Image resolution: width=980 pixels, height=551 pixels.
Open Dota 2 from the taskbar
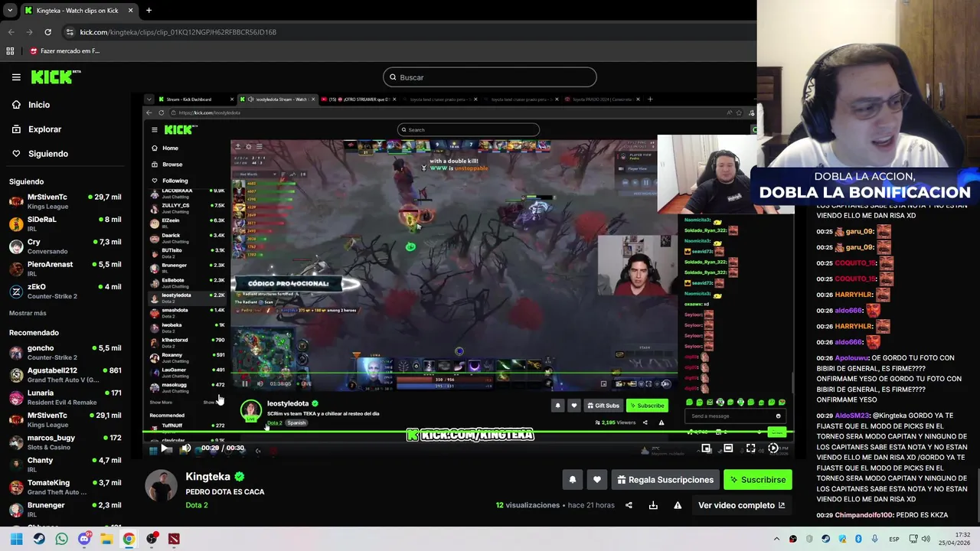174,539
